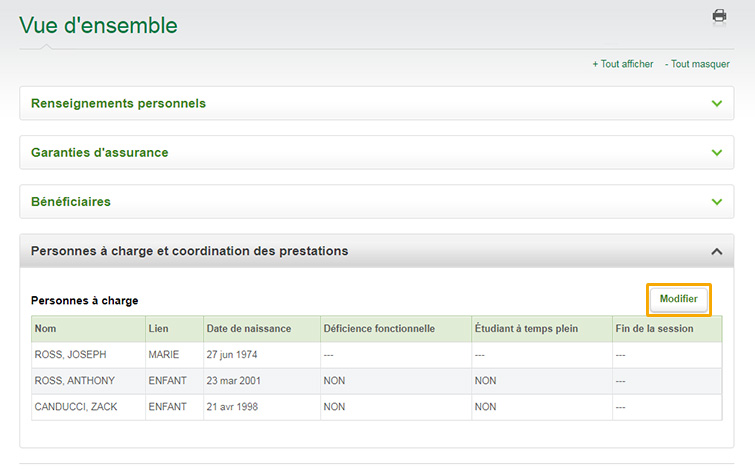Click - Tout masquer link

pos(697,64)
